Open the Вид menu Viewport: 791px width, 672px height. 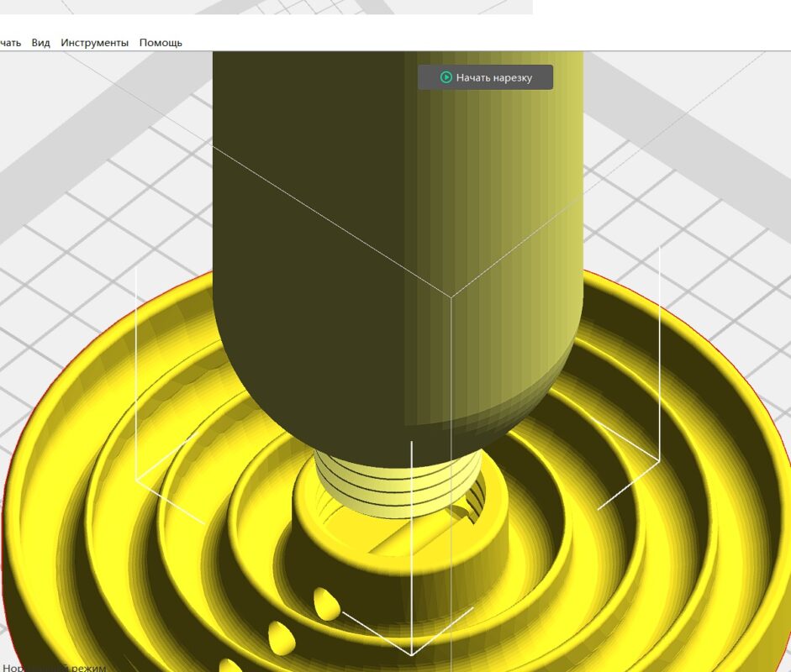pos(40,43)
